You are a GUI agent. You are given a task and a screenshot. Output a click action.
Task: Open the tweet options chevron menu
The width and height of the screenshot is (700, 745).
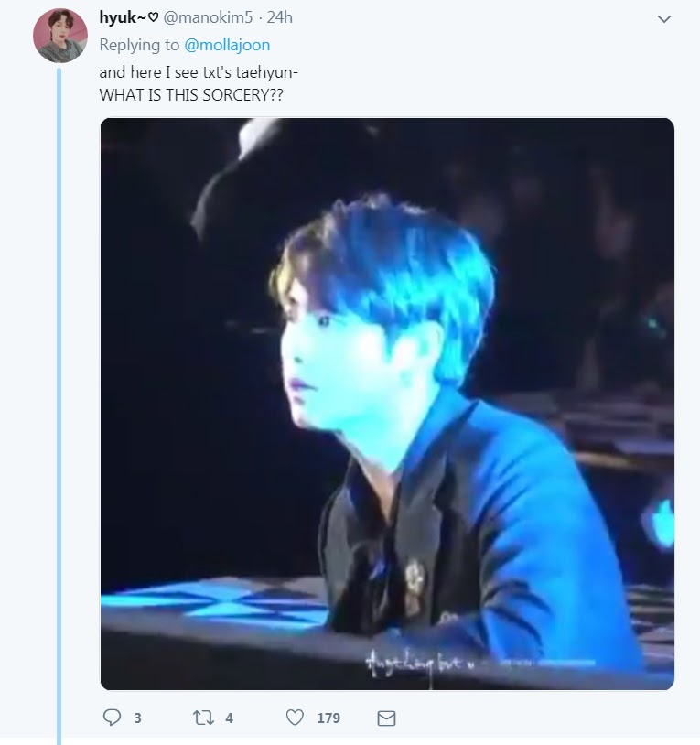coord(664,19)
